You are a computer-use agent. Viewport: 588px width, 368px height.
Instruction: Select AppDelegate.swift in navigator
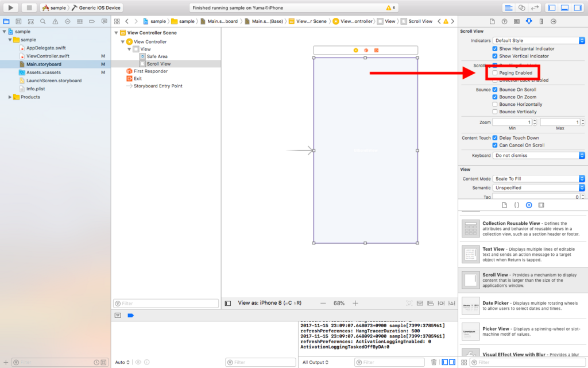pos(46,48)
